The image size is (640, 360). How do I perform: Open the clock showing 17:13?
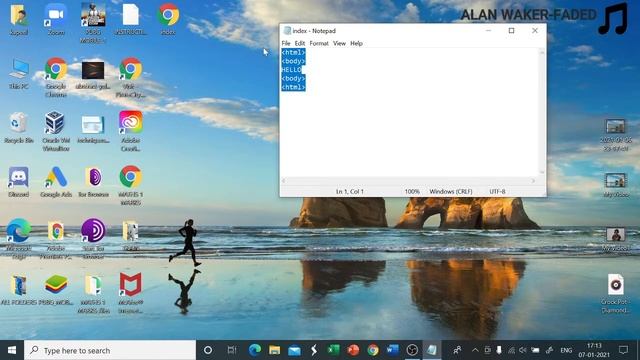(594, 350)
